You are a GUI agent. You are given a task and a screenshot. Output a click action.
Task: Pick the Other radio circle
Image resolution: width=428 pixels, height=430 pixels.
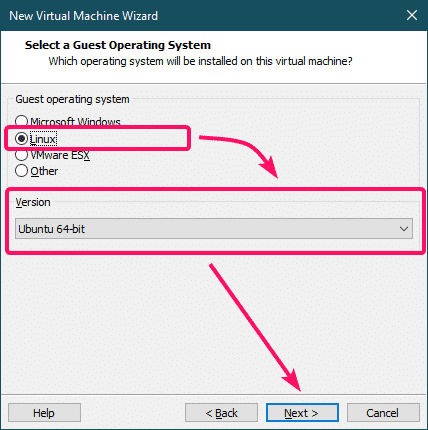pos(21,171)
